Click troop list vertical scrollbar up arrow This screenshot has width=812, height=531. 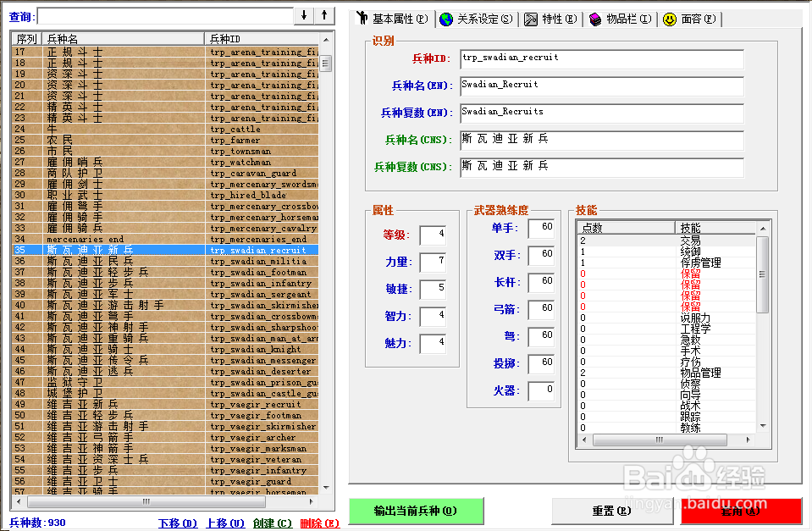tap(326, 40)
